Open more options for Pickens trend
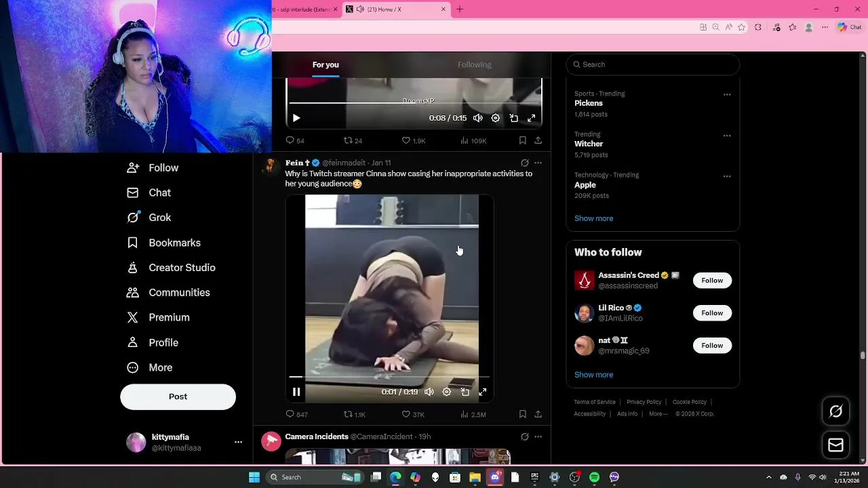 point(727,95)
